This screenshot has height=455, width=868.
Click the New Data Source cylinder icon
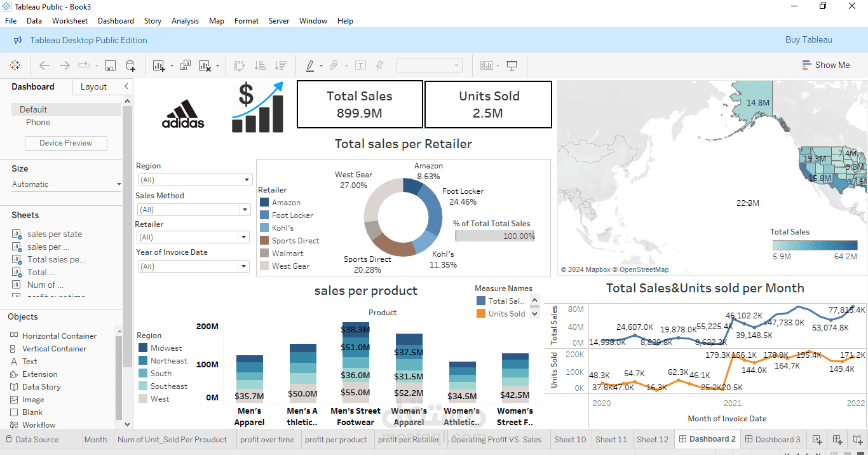130,65
